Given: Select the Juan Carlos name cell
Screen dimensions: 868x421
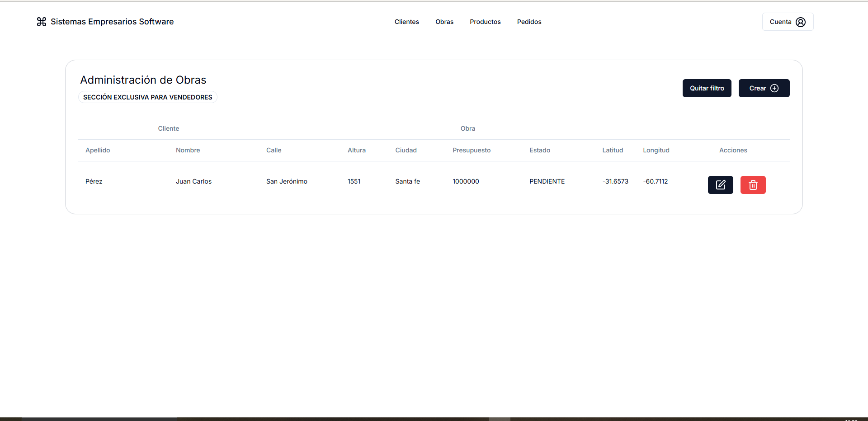Looking at the screenshot, I should point(193,181).
